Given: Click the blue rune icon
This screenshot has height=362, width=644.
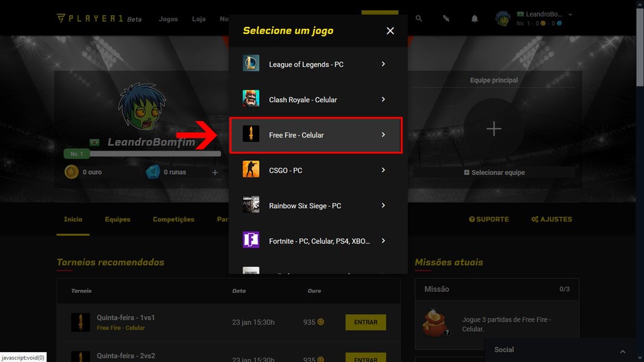Looking at the screenshot, I should (x=152, y=172).
